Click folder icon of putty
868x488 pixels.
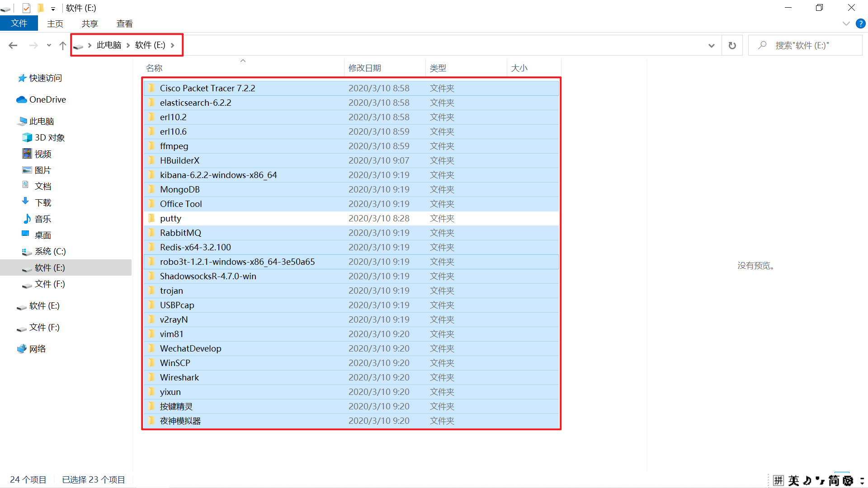pos(151,218)
